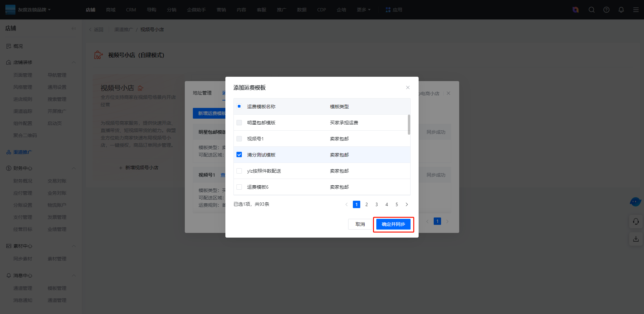Uncheck the 清分测试模板 row checkbox
The width and height of the screenshot is (644, 314).
pos(239,154)
